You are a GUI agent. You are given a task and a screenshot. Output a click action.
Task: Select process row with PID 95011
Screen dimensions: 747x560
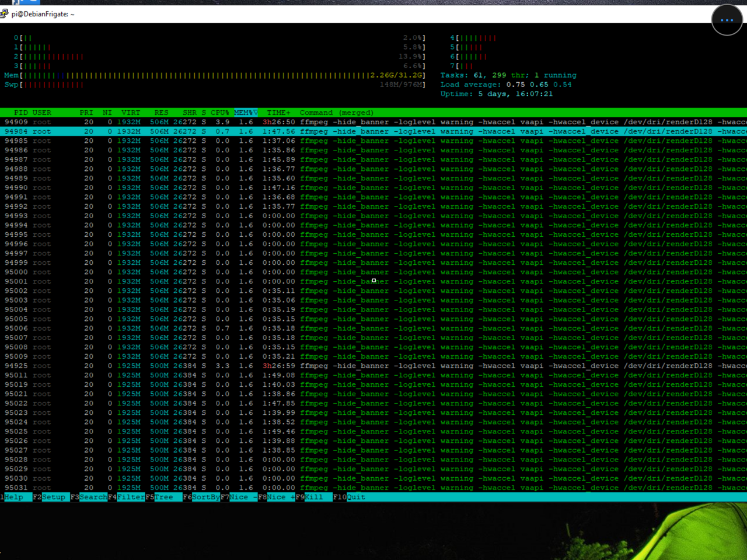point(373,375)
